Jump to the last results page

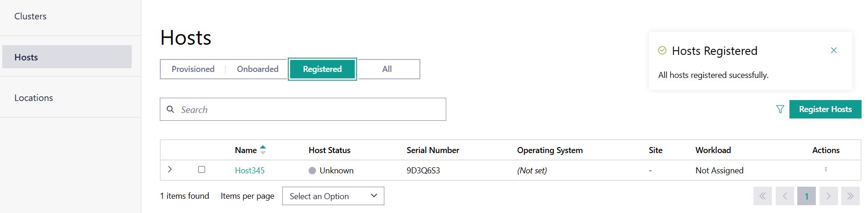point(850,196)
